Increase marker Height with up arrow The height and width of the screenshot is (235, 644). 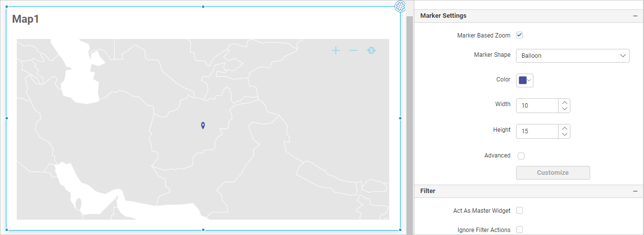point(564,128)
